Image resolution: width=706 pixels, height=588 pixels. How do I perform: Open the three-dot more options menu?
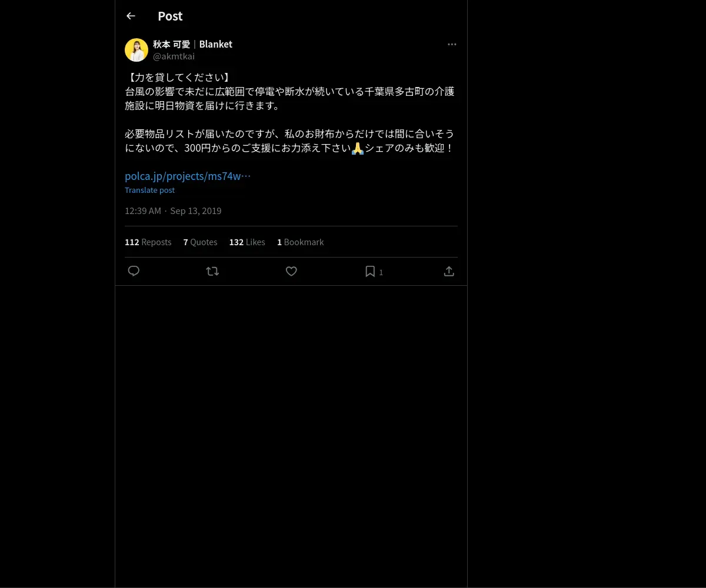point(452,44)
